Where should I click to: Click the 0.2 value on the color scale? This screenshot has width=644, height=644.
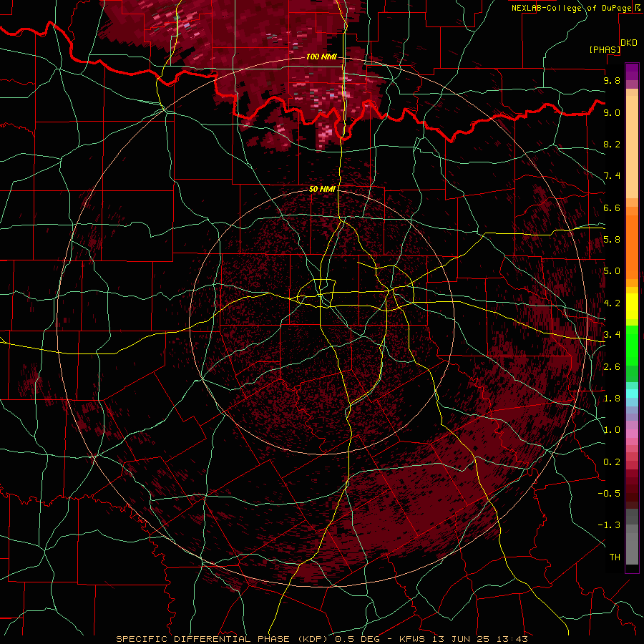tap(612, 462)
